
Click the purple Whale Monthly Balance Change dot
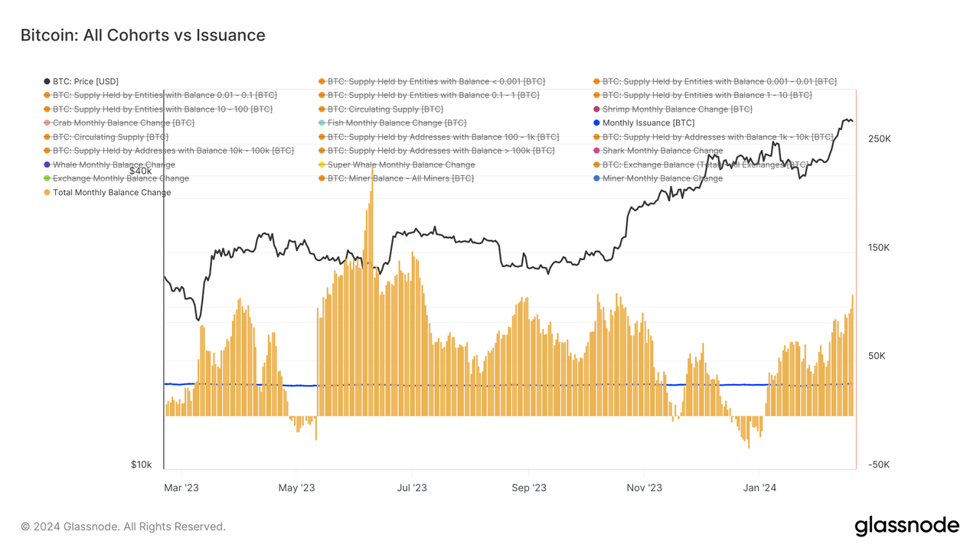click(x=47, y=165)
